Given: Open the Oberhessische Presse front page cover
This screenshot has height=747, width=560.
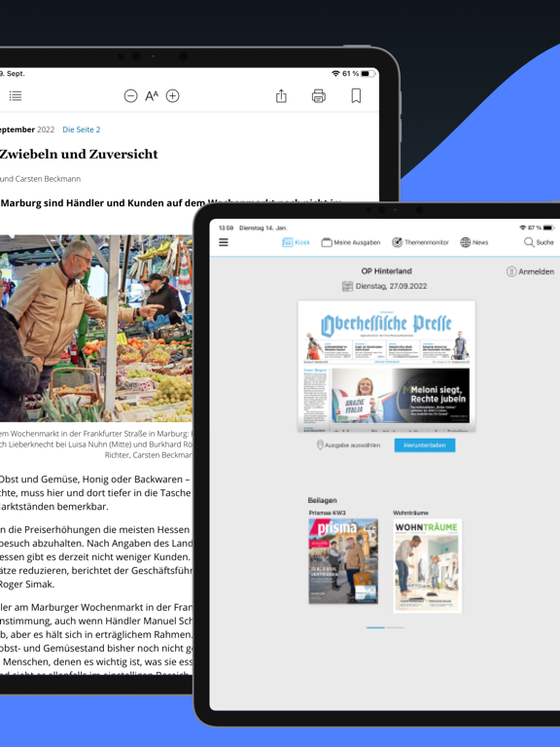Looking at the screenshot, I should 387,366.
